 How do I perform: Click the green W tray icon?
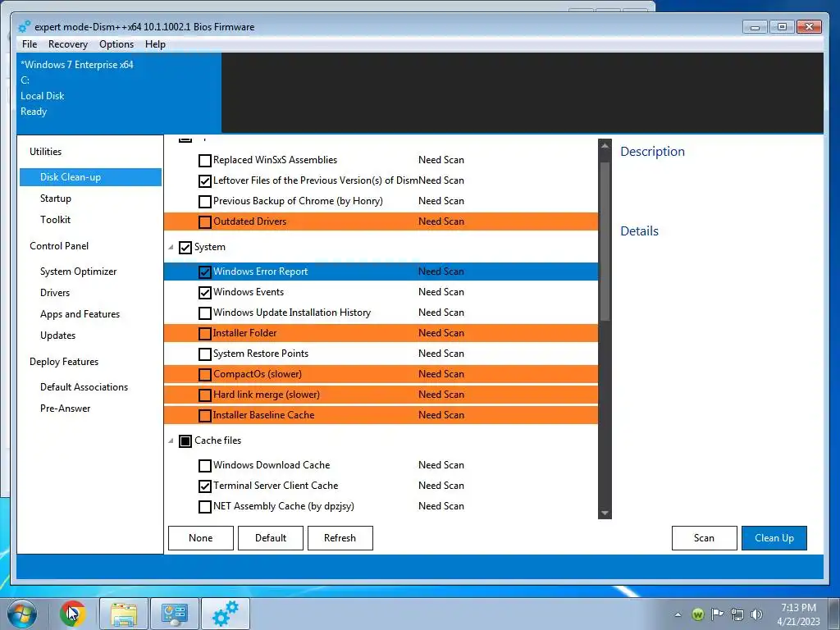coord(697,614)
